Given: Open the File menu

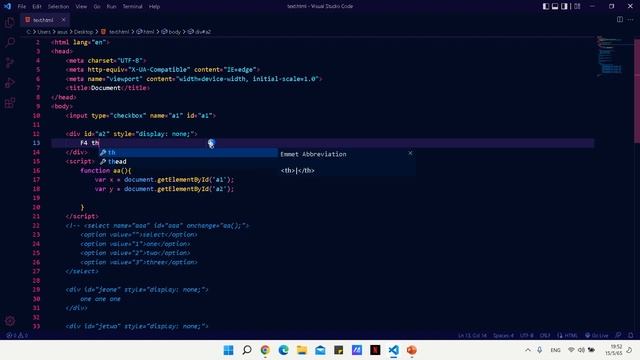Looking at the screenshot, I should [x=22, y=6].
